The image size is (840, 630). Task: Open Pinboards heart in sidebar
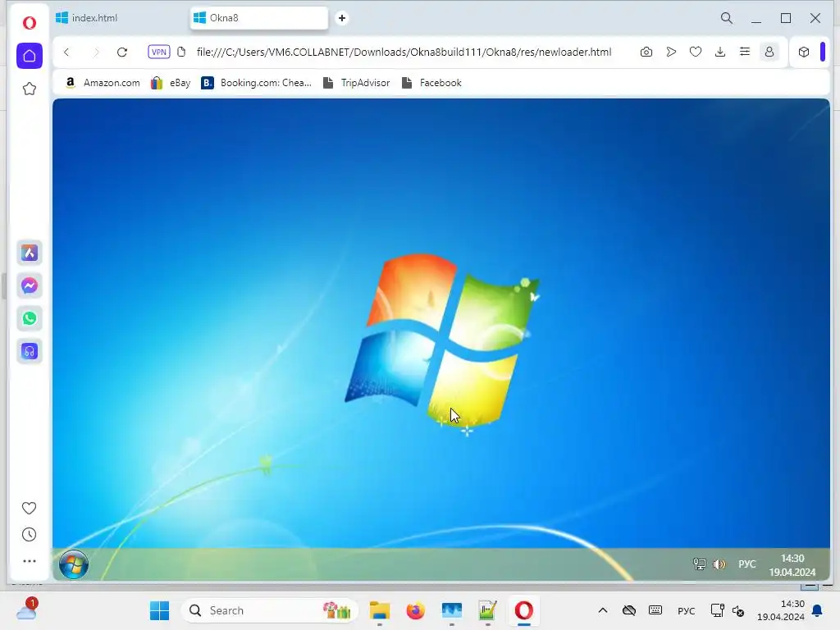pyautogui.click(x=29, y=508)
